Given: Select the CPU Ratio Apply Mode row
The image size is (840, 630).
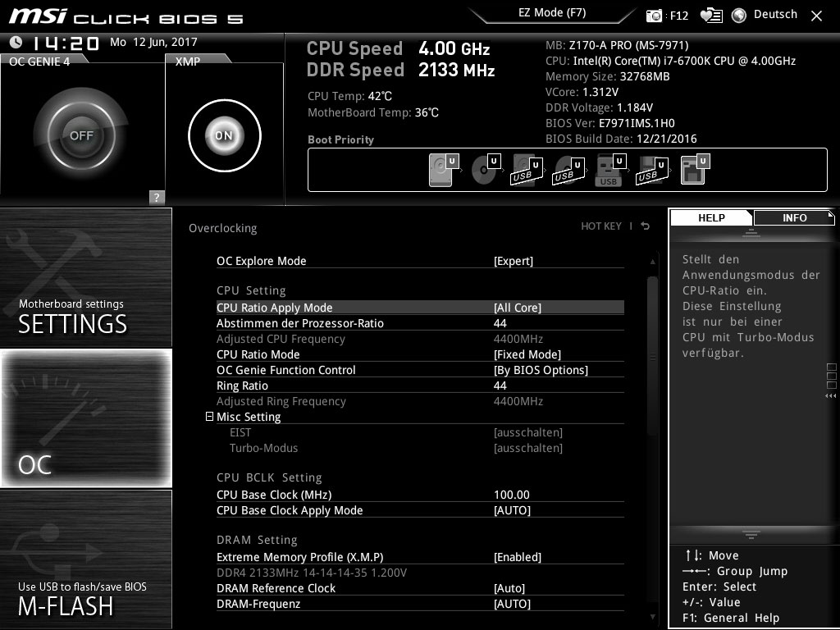Looking at the screenshot, I should point(420,308).
